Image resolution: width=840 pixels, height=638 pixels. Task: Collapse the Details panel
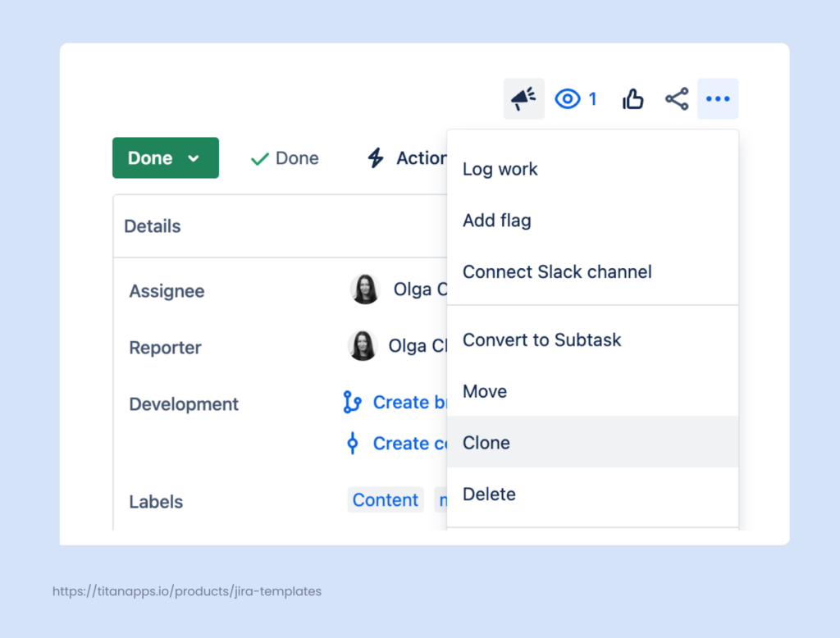tap(152, 226)
